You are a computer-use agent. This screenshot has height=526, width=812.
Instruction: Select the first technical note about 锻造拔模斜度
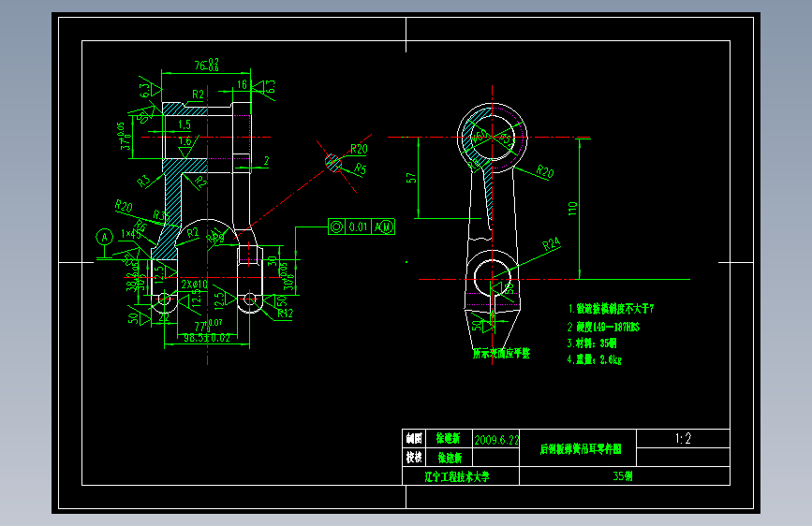tap(611, 309)
